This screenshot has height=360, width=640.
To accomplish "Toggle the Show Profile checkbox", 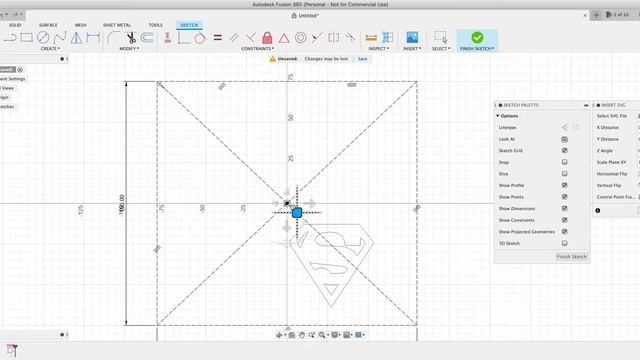I will pos(564,185).
